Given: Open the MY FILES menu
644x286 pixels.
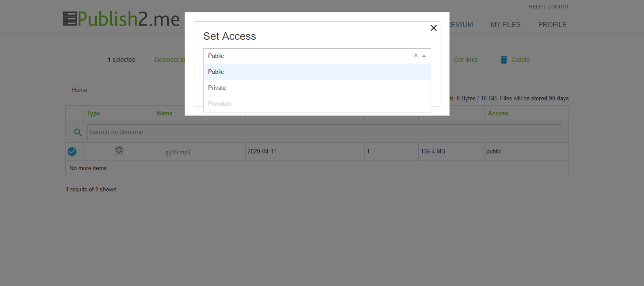Looking at the screenshot, I should pyautogui.click(x=505, y=25).
